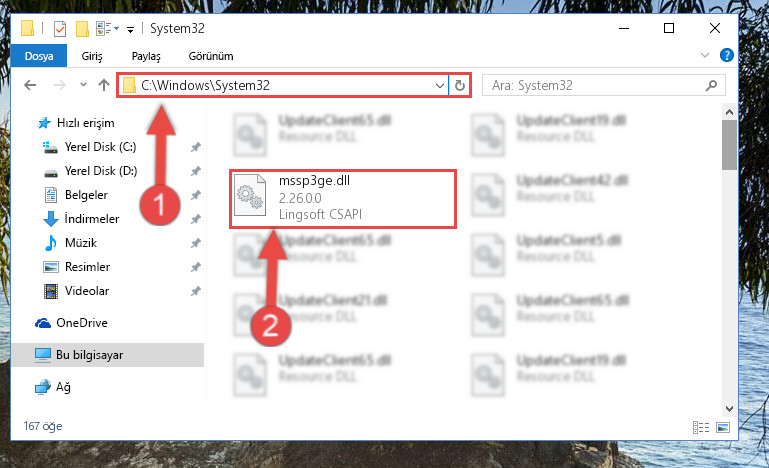This screenshot has width=769, height=468.
Task: Select the mssp3ge.dll file
Action: pyautogui.click(x=343, y=198)
